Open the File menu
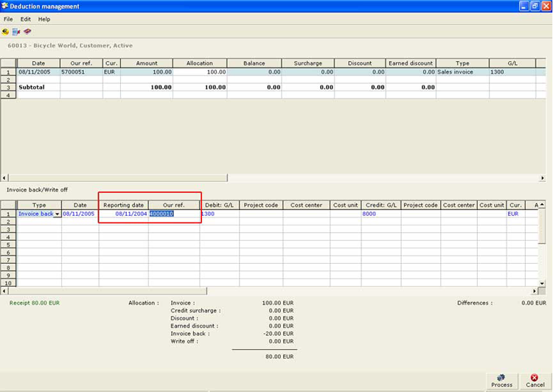The width and height of the screenshot is (553, 392). 8,19
